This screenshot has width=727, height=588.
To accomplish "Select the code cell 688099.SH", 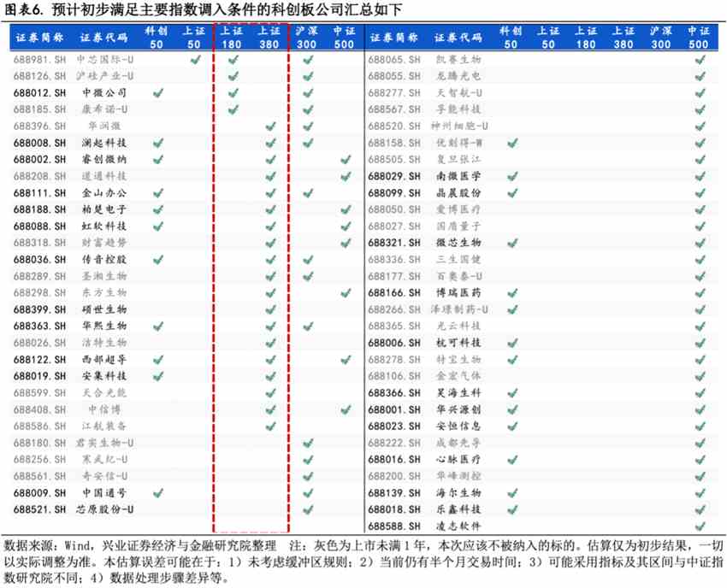I will coord(394,193).
